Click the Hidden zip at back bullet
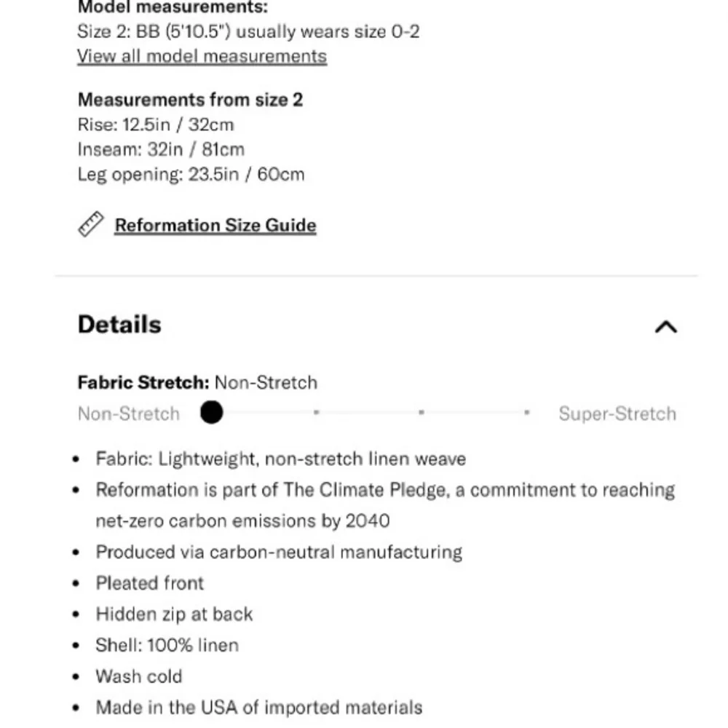 coord(174,614)
